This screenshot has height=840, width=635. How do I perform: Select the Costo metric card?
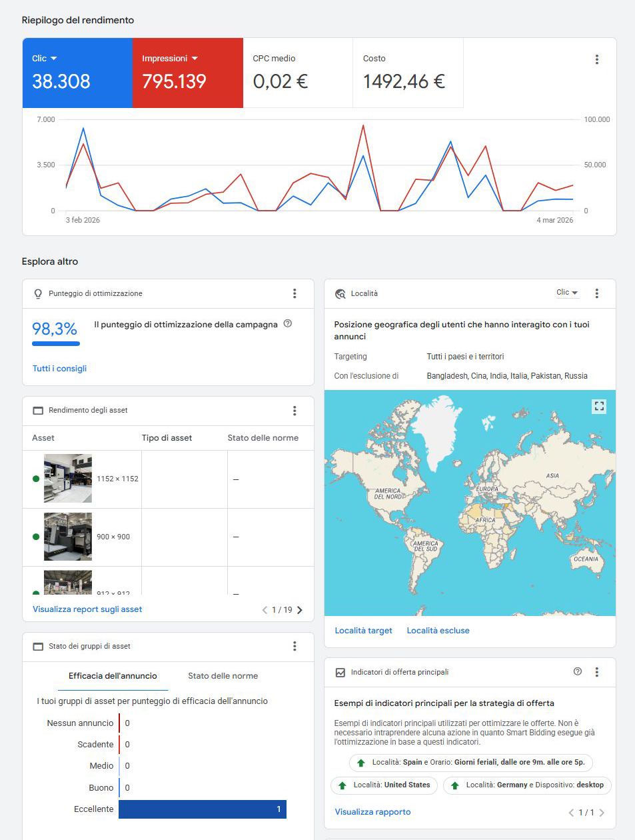[408, 73]
